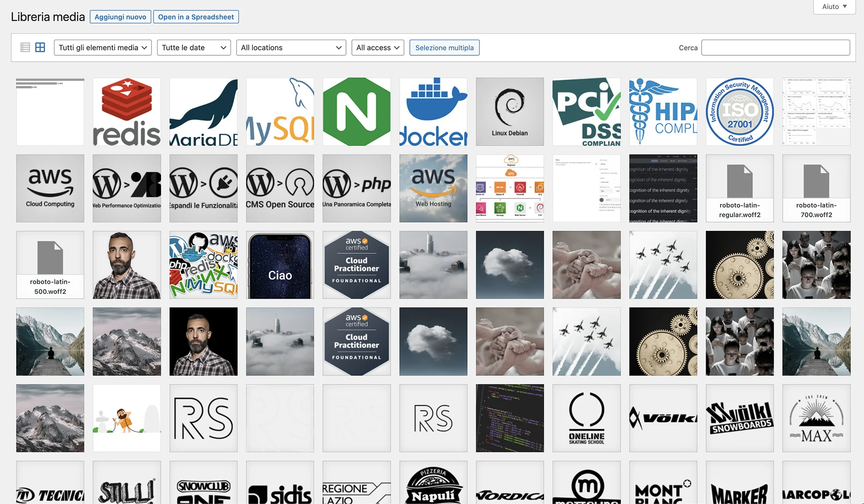Open the WordPress php 'Una Panoramica Completa' image
The image size is (864, 504).
[357, 188]
